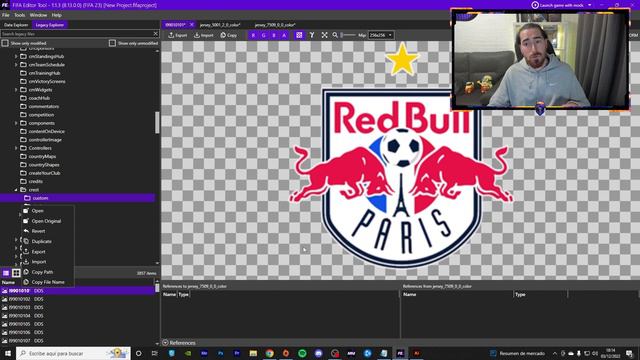The width and height of the screenshot is (640, 360).
Task: Toggle the checkerboard background icon
Action: [x=299, y=35]
